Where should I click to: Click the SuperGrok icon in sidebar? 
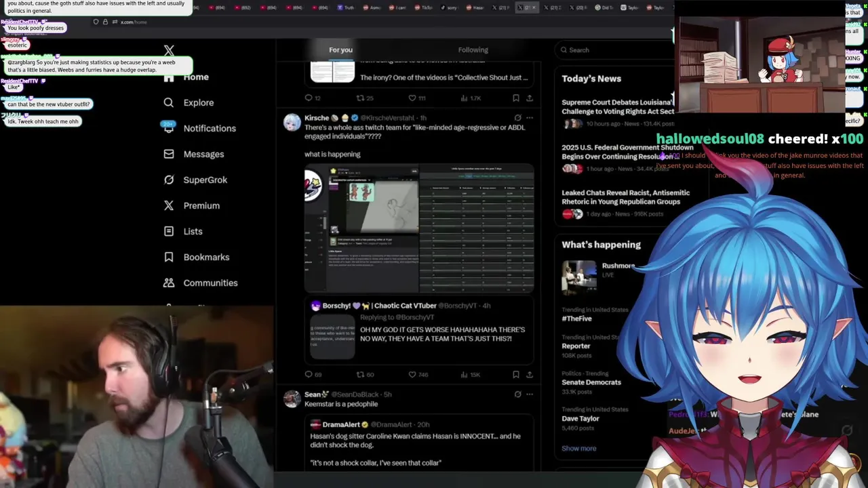coord(169,180)
